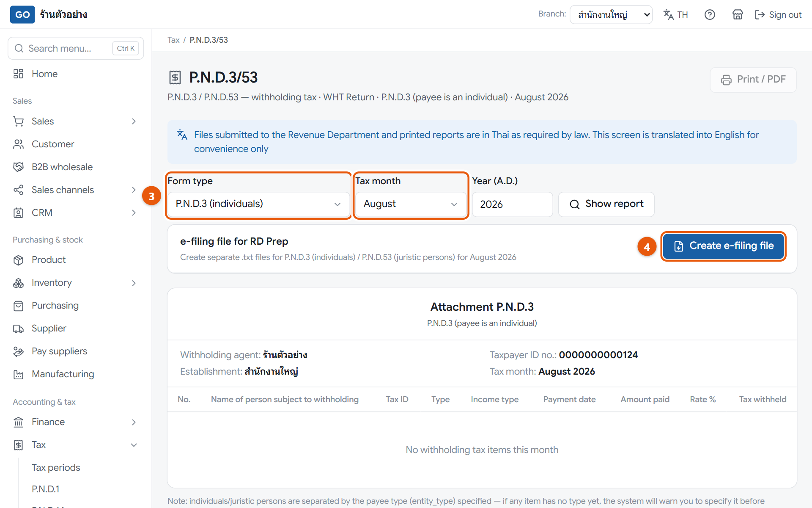The image size is (812, 508).
Task: Click the Income type column header
Action: click(x=494, y=399)
